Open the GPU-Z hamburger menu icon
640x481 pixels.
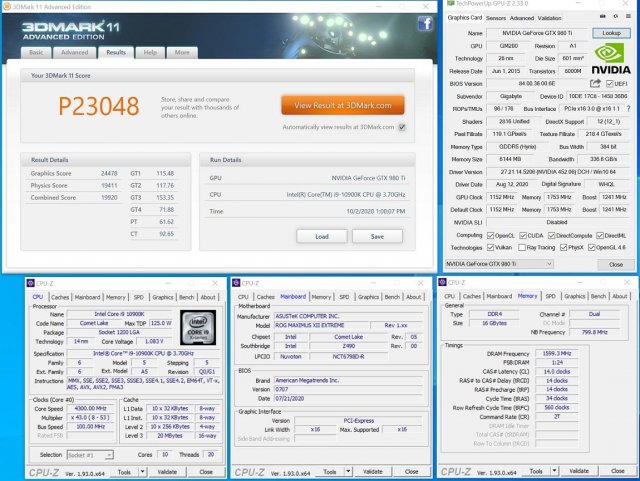[628, 17]
